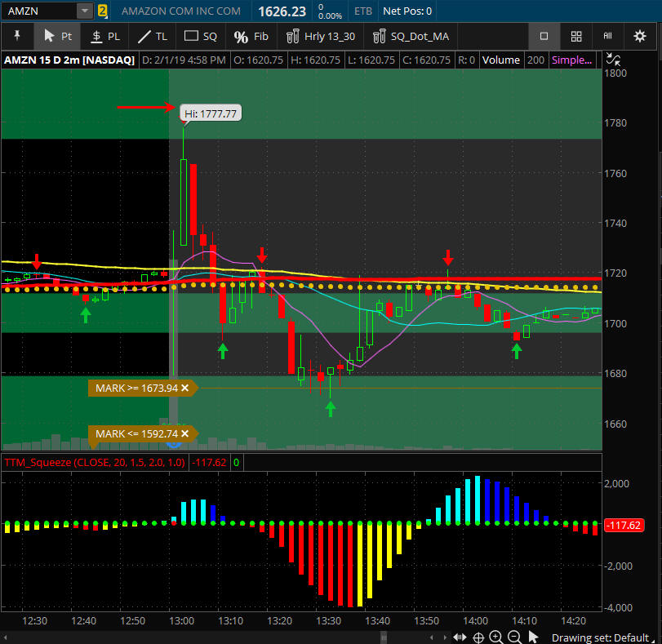Toggle the pin drawing tool button
Image resolution: width=662 pixels, height=644 pixels.
pyautogui.click(x=18, y=36)
